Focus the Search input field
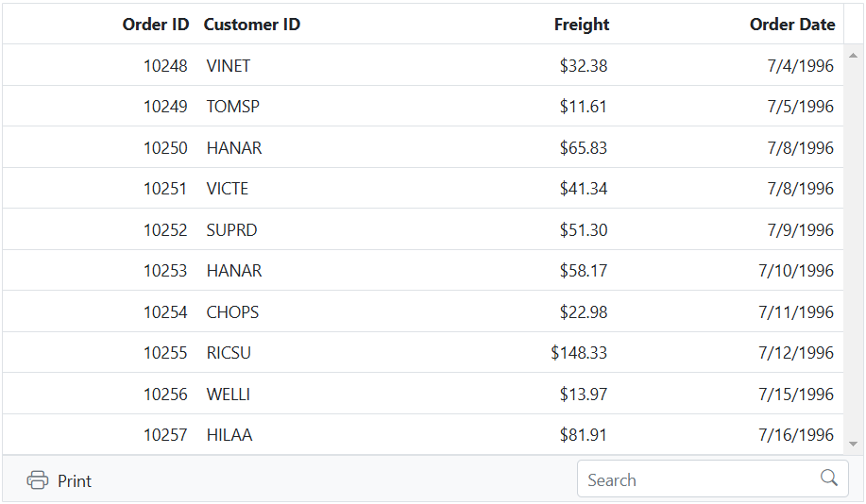 pyautogui.click(x=697, y=479)
